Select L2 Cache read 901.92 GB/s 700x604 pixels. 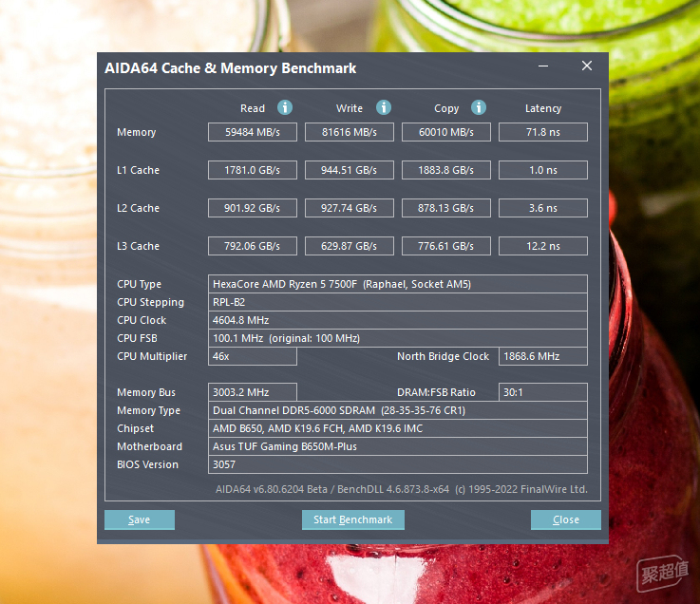click(253, 208)
